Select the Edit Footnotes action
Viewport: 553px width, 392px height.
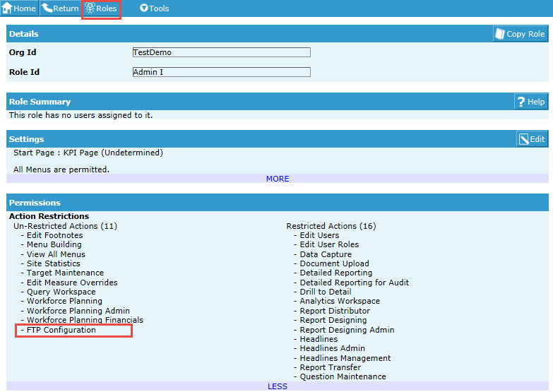tap(54, 235)
